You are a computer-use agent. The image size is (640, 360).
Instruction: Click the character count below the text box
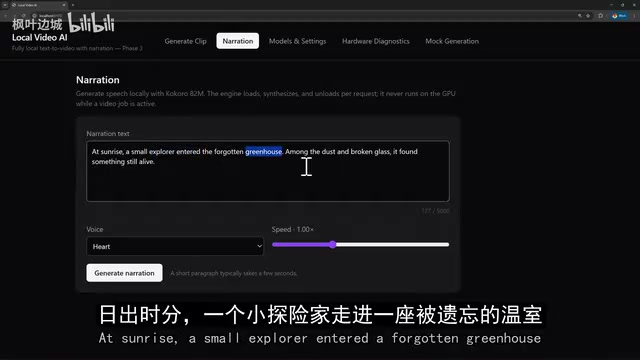click(435, 211)
